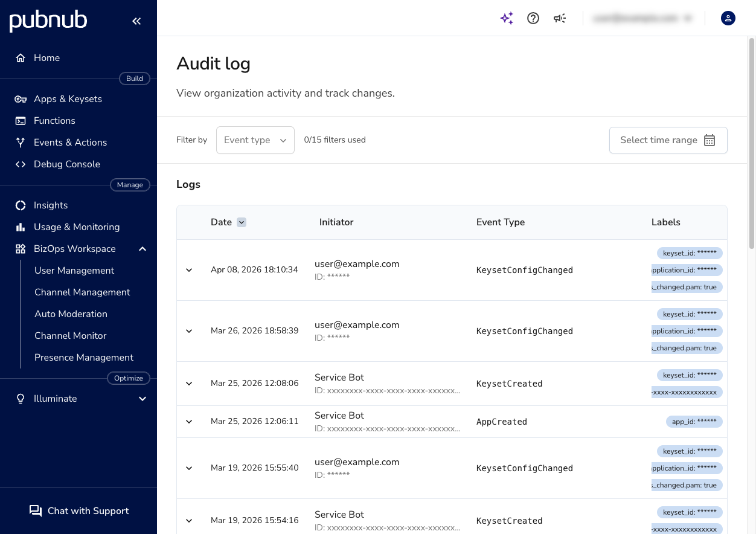756x534 pixels.
Task: Collapse the BizOps Workspace section
Action: (143, 248)
